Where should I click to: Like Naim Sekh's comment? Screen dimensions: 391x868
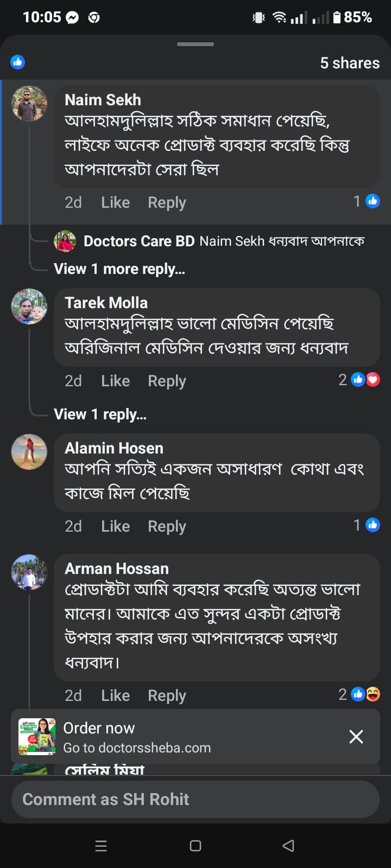pos(115,202)
